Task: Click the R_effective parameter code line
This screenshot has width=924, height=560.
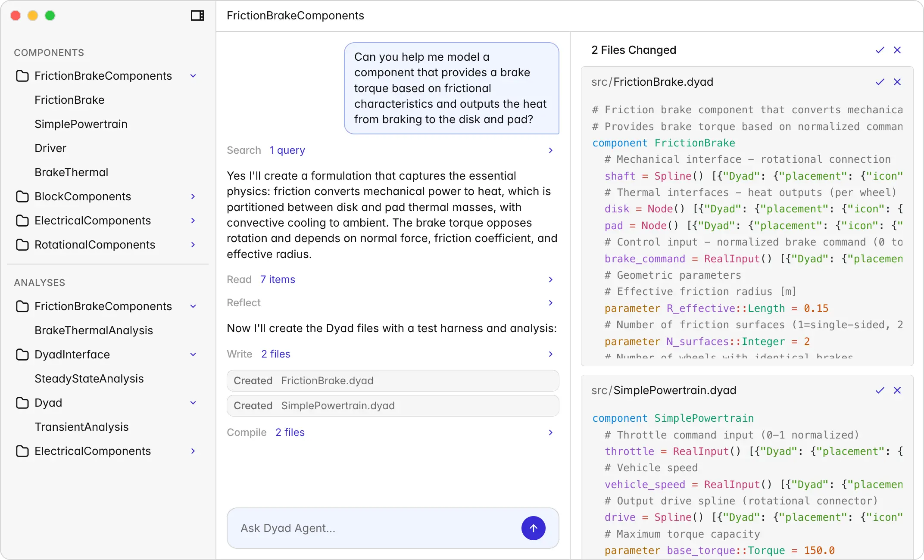Action: [716, 308]
